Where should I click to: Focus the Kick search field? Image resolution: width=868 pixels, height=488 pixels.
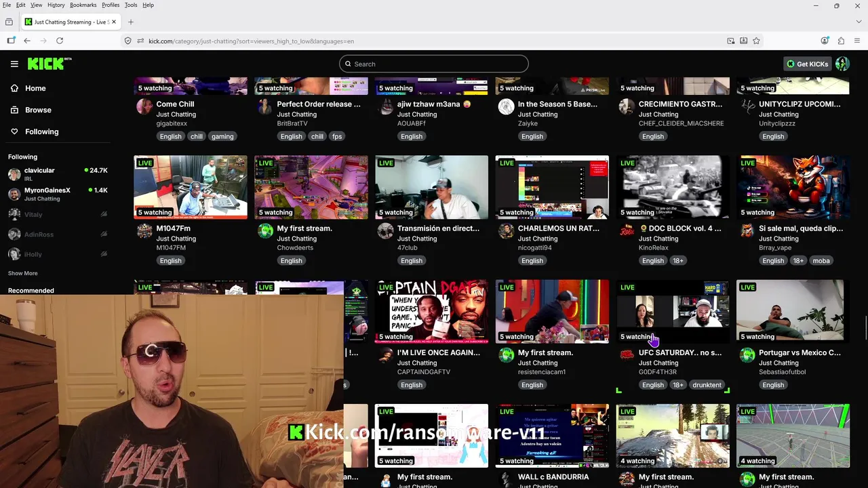pyautogui.click(x=434, y=64)
